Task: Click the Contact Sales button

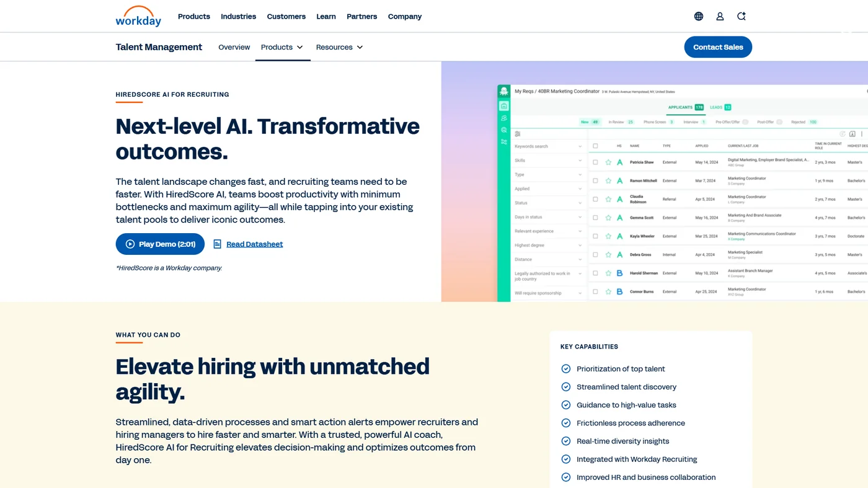Action: coord(718,47)
